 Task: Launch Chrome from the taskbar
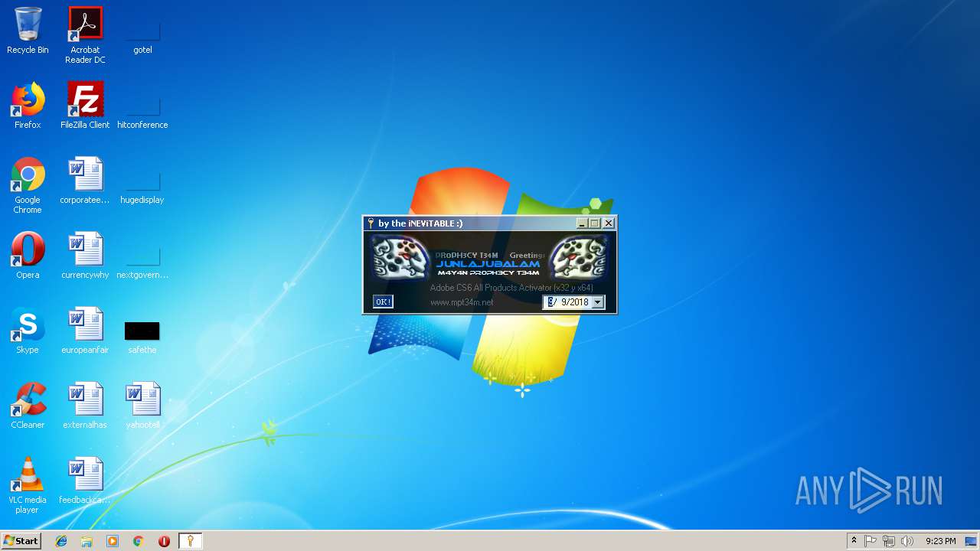point(139,541)
